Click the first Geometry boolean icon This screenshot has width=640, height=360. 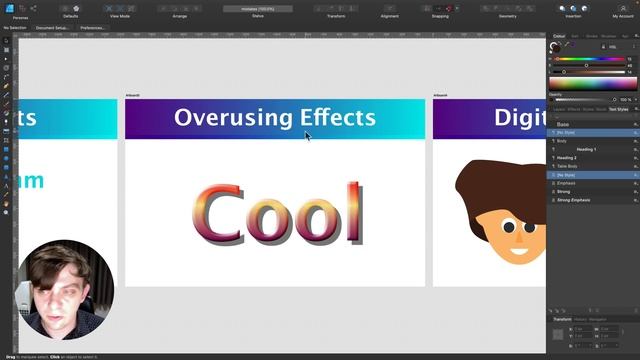[x=486, y=8]
